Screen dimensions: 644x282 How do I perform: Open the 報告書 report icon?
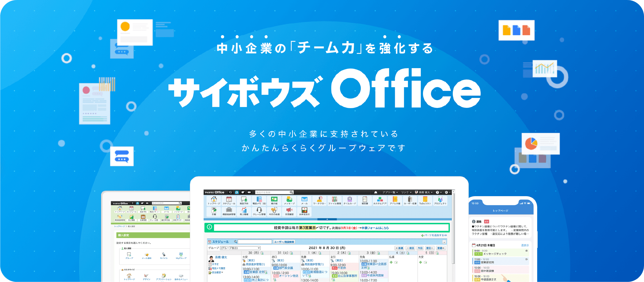tap(365, 201)
